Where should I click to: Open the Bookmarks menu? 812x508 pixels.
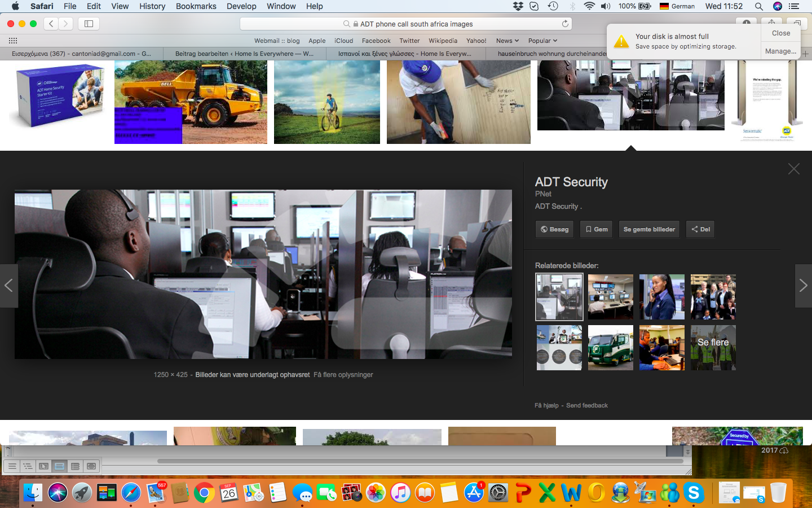196,6
